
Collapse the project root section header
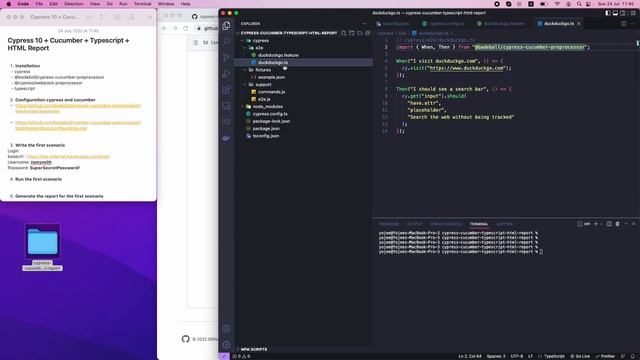pos(289,33)
